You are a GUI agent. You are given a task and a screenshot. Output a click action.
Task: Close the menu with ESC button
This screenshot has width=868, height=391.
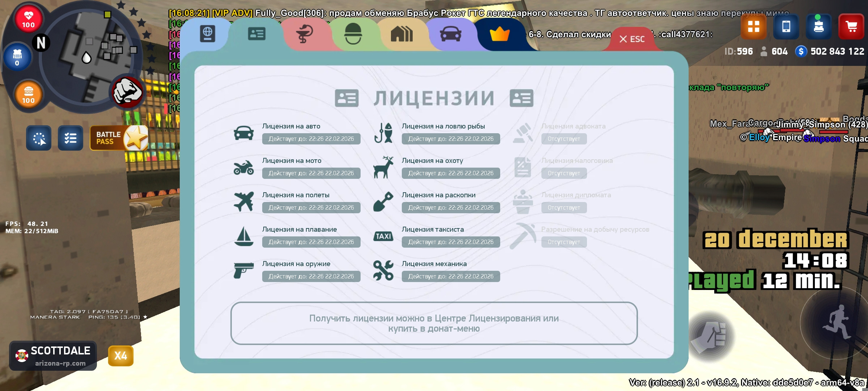(632, 39)
